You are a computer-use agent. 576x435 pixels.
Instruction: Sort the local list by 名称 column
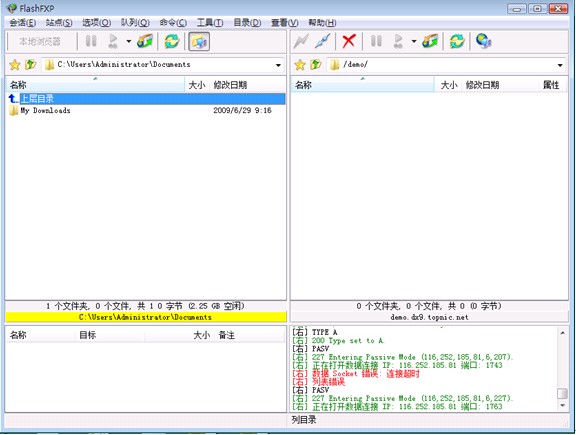click(x=95, y=85)
